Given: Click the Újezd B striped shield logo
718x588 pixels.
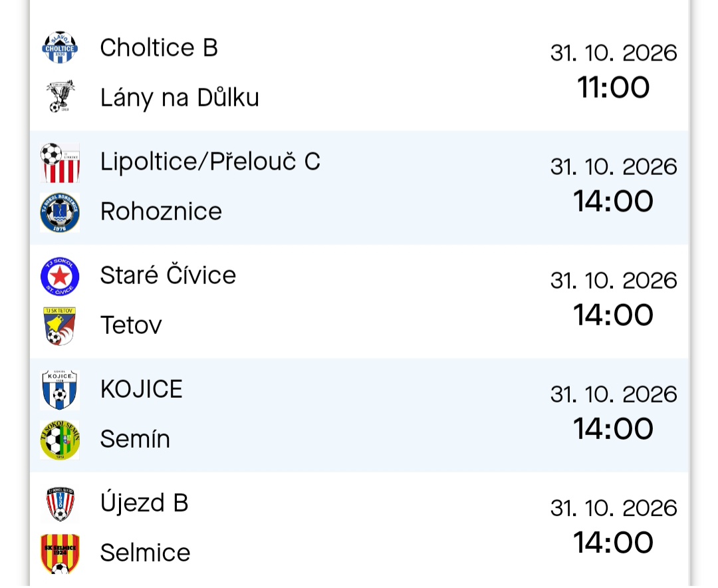Looking at the screenshot, I should point(60,504).
